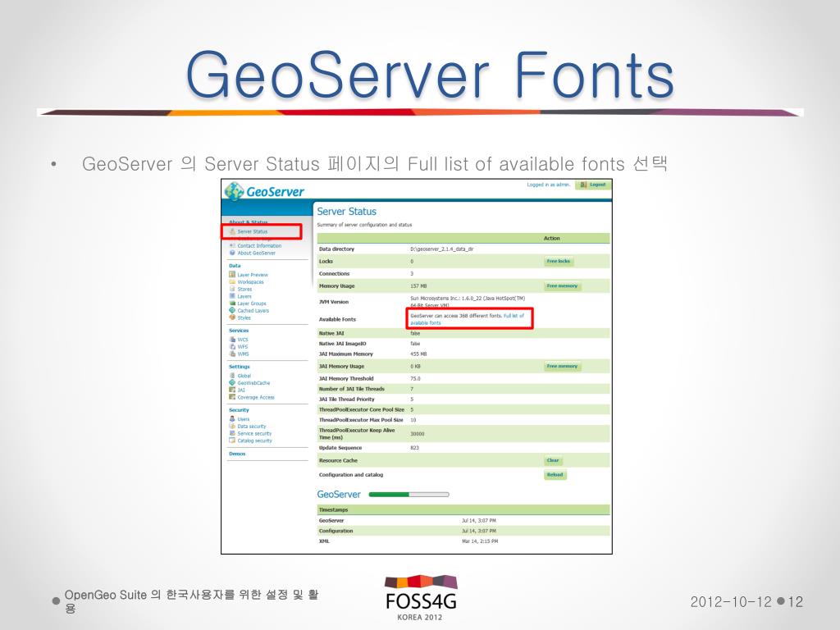Click the data directory path value
This screenshot has height=630, width=840.
pyautogui.click(x=442, y=249)
